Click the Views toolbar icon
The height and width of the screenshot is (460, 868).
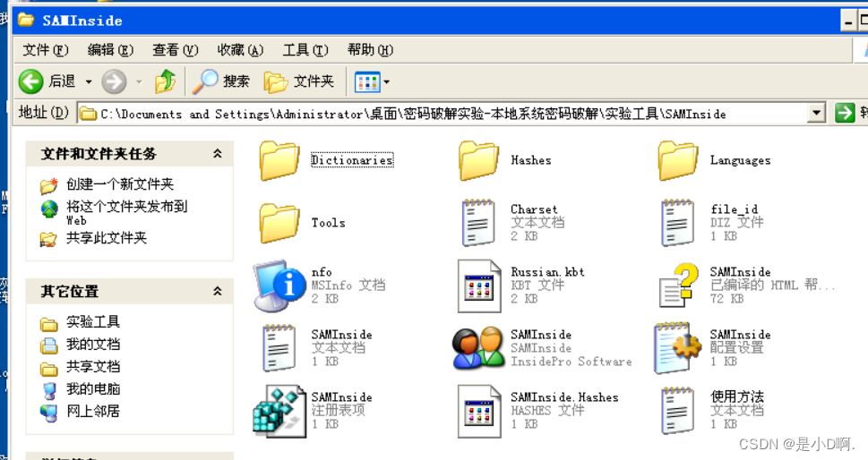[x=367, y=82]
